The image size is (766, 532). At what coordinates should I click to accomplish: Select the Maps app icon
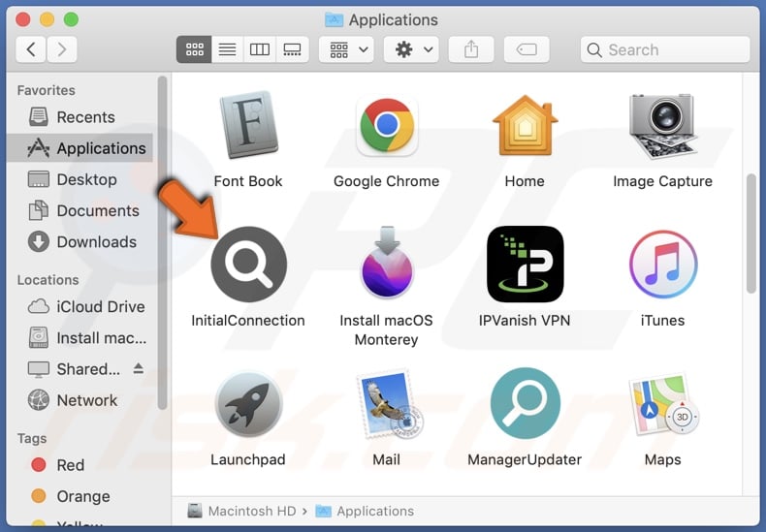point(664,404)
